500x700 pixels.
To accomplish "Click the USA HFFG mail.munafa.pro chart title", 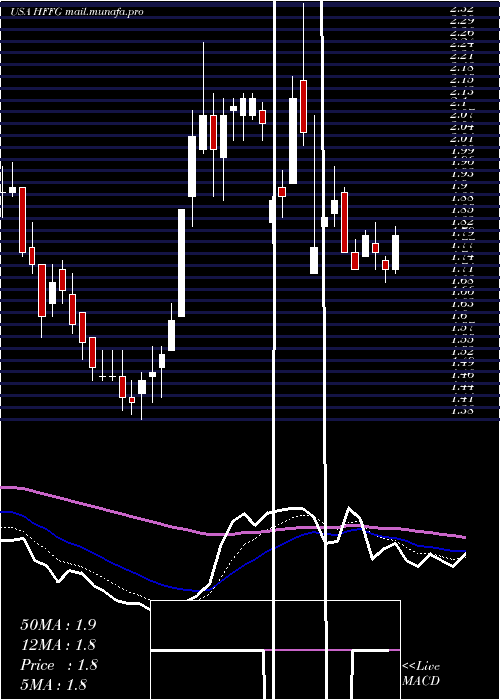I will (x=77, y=12).
